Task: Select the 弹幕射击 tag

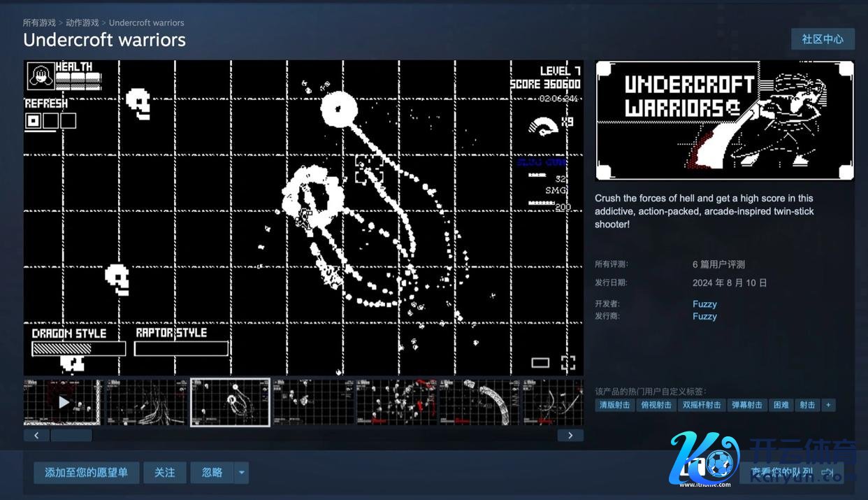Action: coord(746,405)
